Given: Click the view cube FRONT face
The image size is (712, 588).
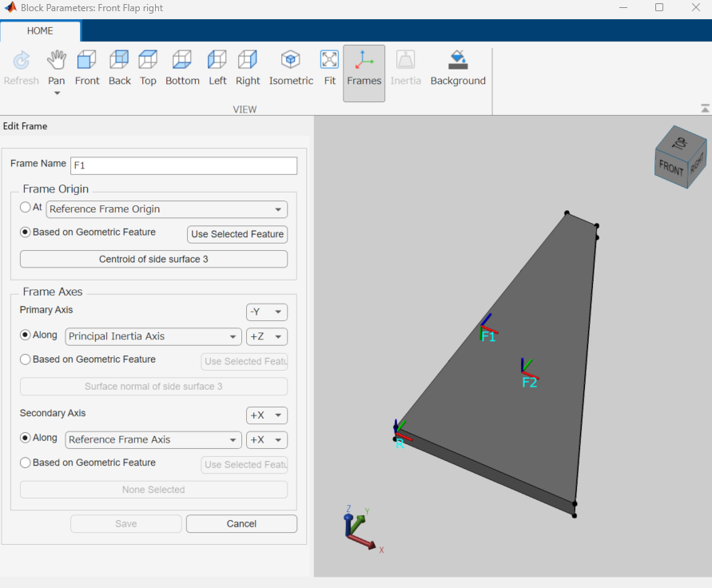Looking at the screenshot, I should click(x=671, y=169).
